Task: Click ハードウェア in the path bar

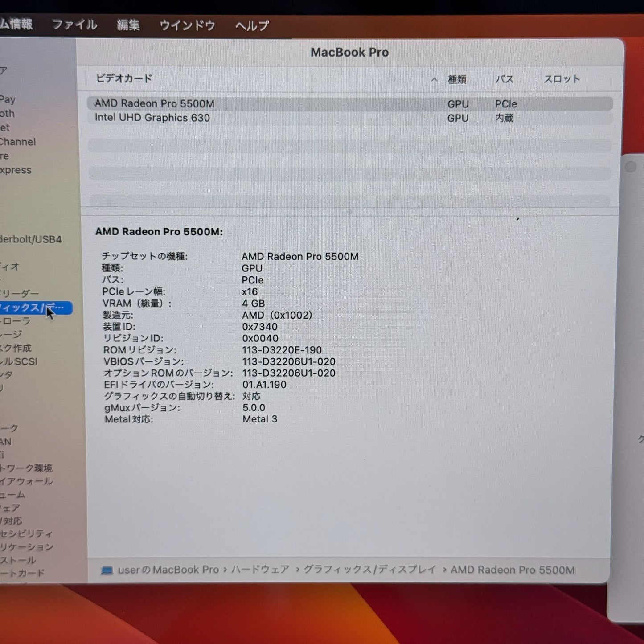Action: point(260,569)
